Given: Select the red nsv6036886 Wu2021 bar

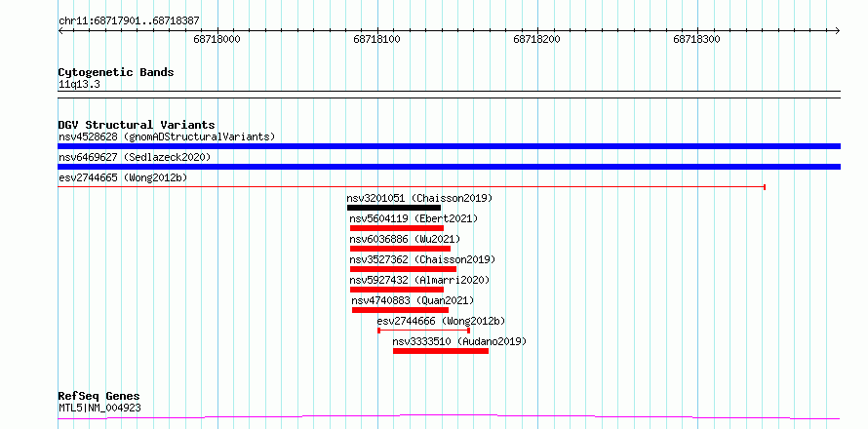Looking at the screenshot, I should click(400, 249).
